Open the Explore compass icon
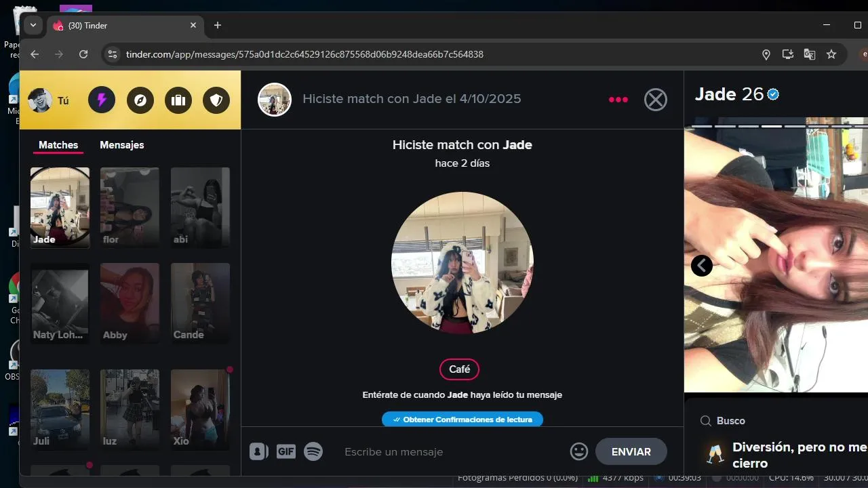Image resolution: width=868 pixels, height=488 pixels. coord(140,100)
